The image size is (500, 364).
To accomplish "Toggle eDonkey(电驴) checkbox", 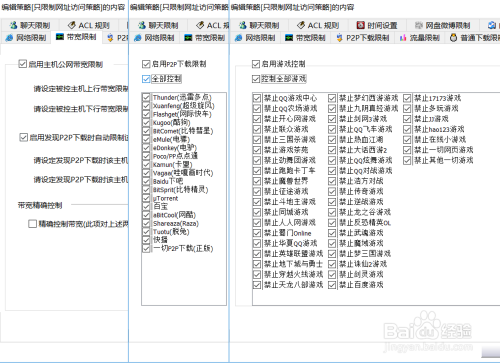I will pyautogui.click(x=146, y=148).
